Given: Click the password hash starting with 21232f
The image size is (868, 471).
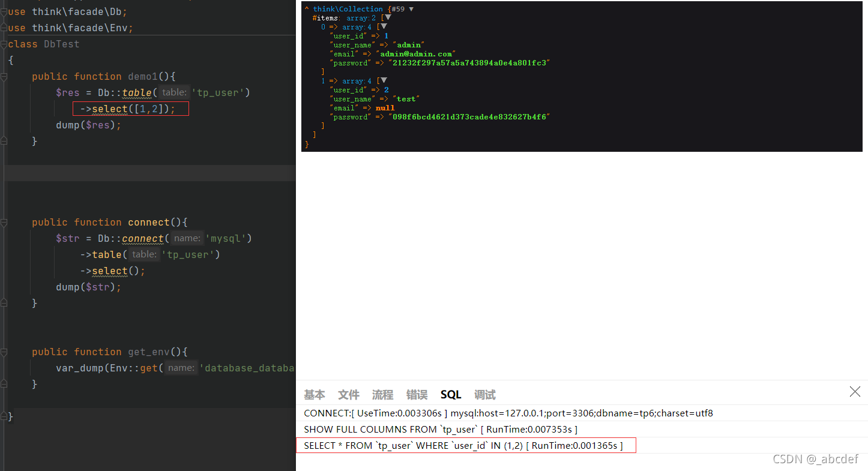Looking at the screenshot, I should point(469,63).
